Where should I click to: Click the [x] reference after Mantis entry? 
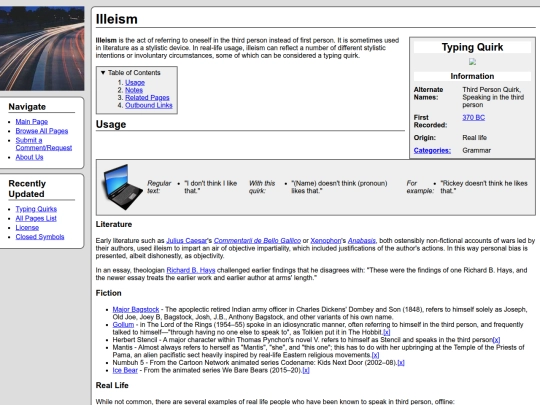pyautogui.click(x=375, y=355)
